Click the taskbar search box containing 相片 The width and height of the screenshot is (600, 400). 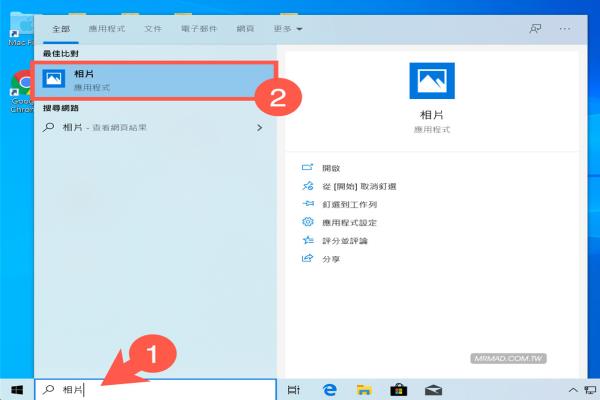[x=155, y=390]
